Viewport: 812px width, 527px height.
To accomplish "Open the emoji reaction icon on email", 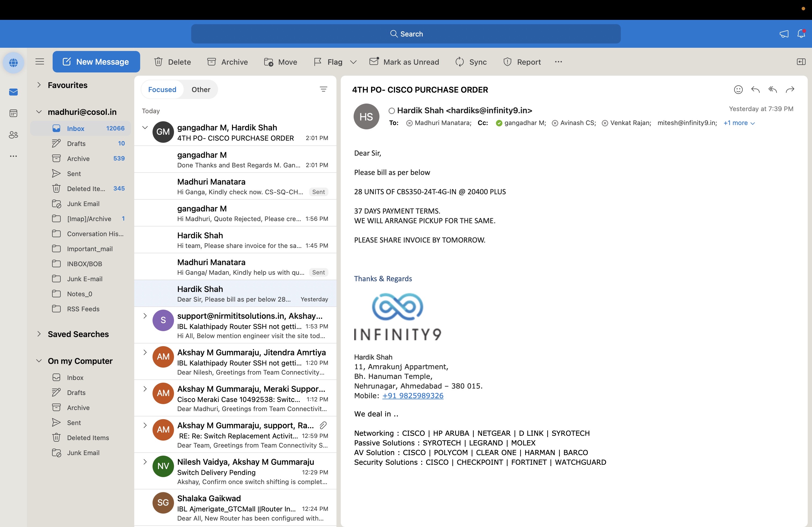I will click(738, 90).
